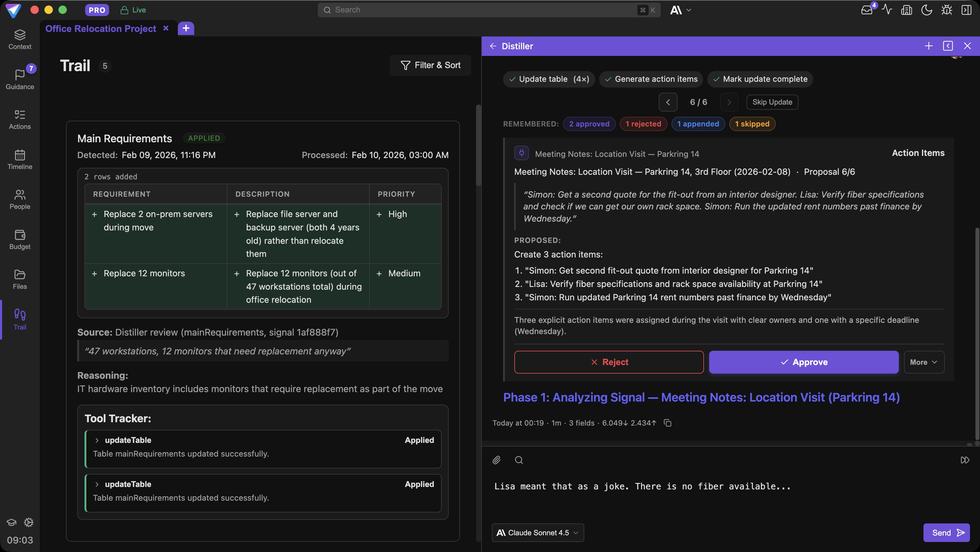Switch to the Office Relocation Project tab
The image size is (980, 552).
tap(100, 28)
